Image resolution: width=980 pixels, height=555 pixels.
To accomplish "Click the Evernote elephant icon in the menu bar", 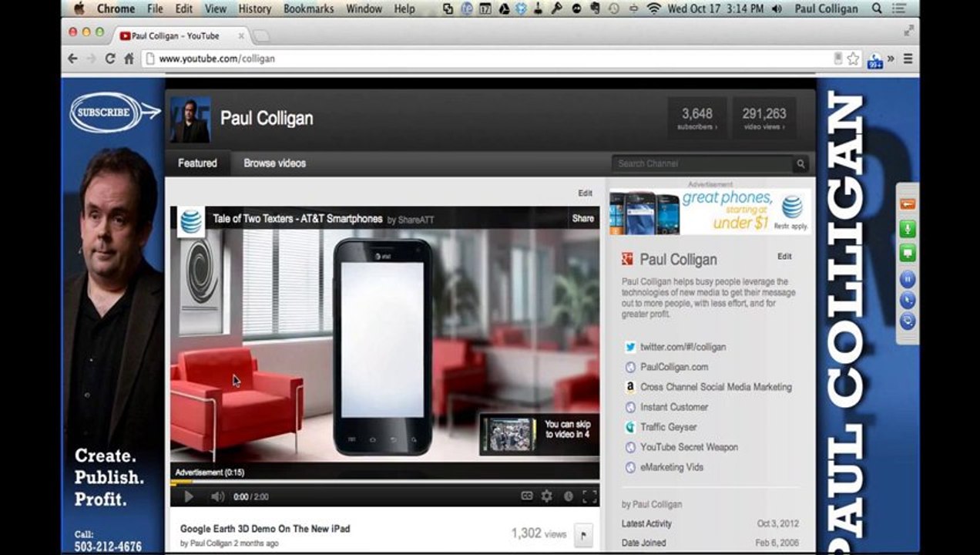I will (x=596, y=9).
